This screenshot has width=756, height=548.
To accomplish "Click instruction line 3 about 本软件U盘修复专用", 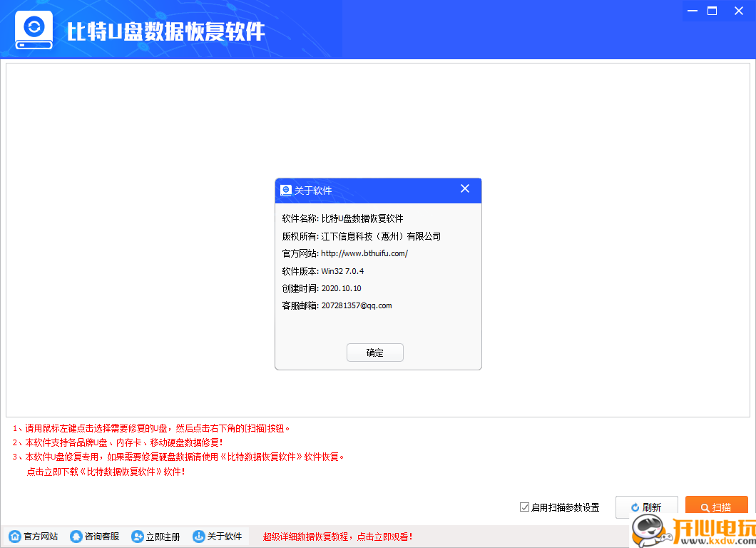I will pyautogui.click(x=178, y=457).
